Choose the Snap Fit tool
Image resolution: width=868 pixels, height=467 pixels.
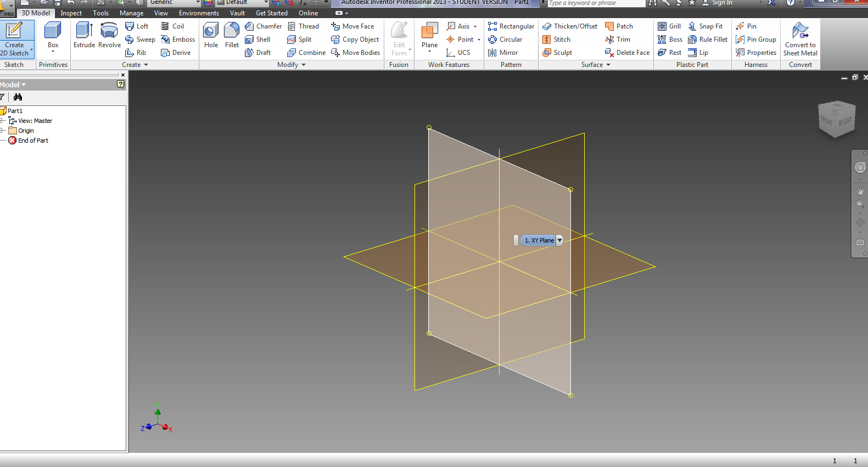705,26
